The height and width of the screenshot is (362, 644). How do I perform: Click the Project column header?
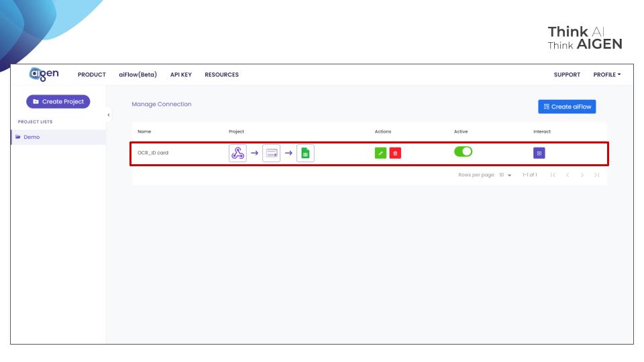(x=236, y=132)
